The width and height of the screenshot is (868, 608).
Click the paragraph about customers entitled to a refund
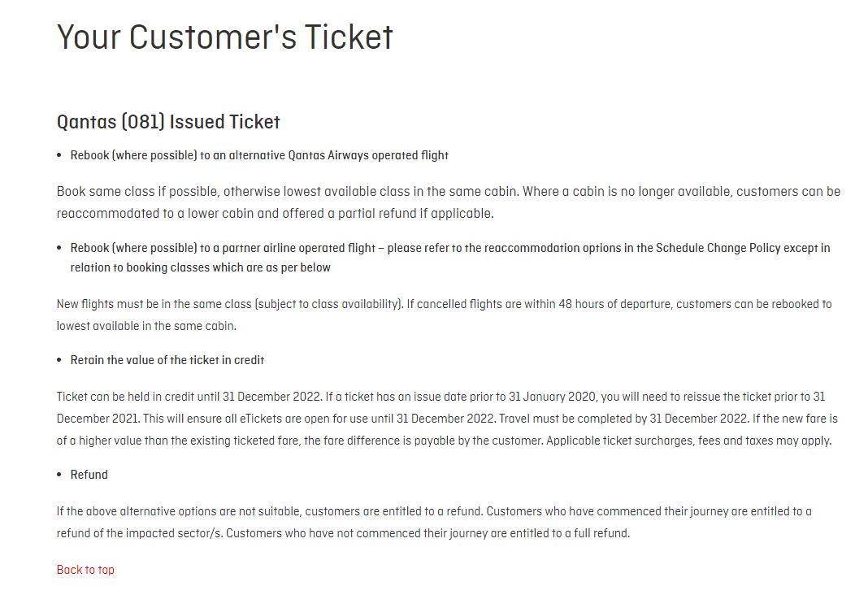tap(434, 522)
